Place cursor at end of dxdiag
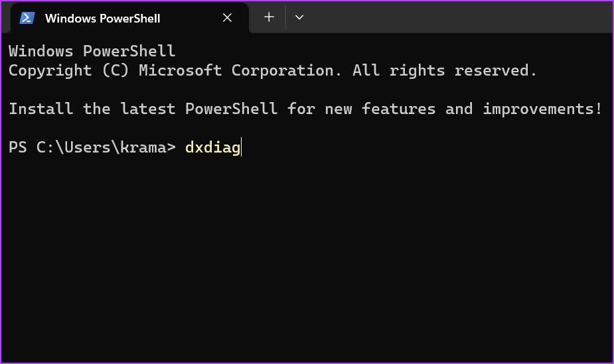 click(x=242, y=147)
